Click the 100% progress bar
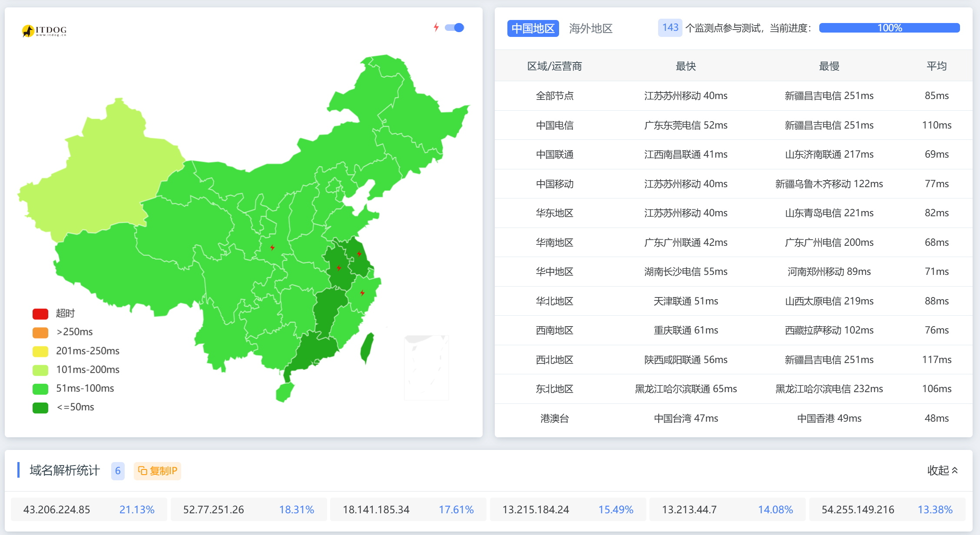Viewport: 980px width, 535px height. (x=889, y=28)
